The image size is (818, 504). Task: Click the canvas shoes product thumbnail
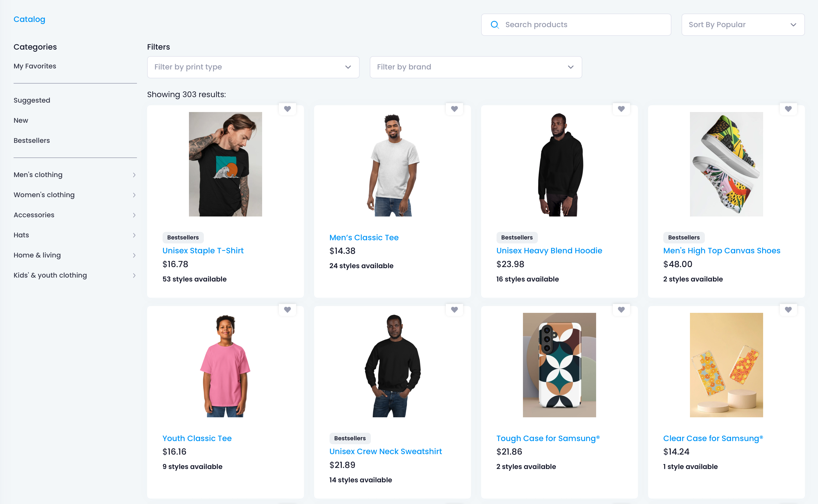tap(726, 164)
